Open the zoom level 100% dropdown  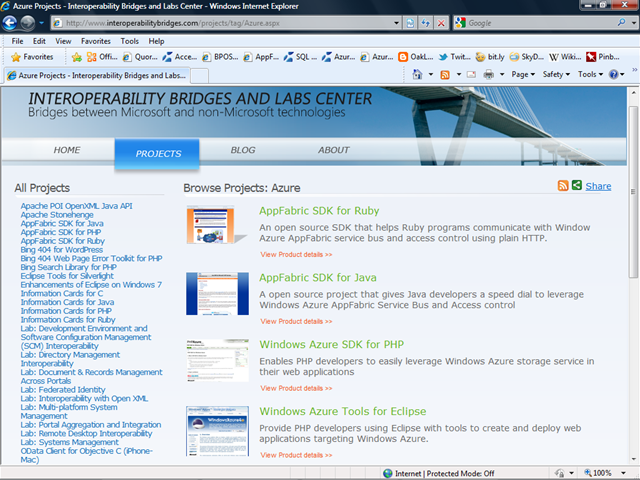click(623, 473)
